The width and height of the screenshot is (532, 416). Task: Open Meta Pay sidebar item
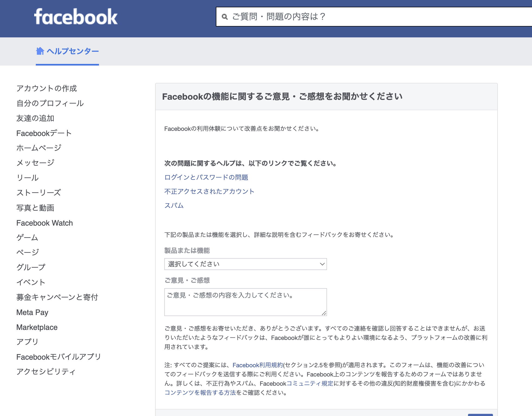point(32,312)
